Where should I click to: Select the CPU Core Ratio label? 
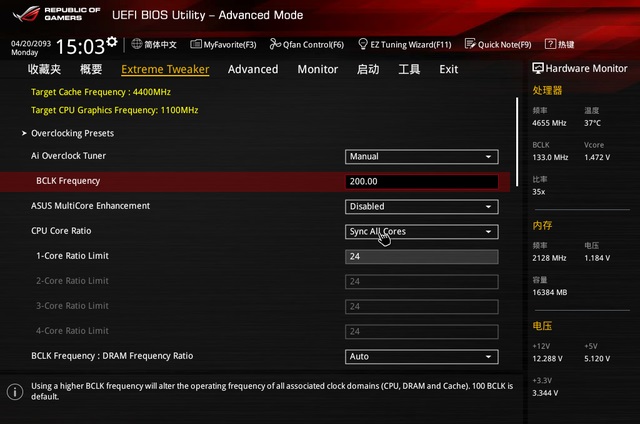coord(61,231)
